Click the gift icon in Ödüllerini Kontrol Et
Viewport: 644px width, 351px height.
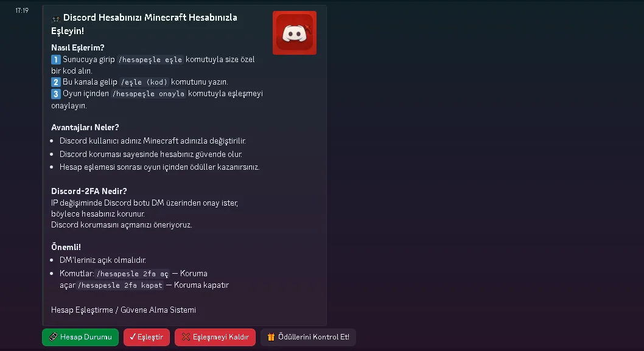[x=271, y=337]
